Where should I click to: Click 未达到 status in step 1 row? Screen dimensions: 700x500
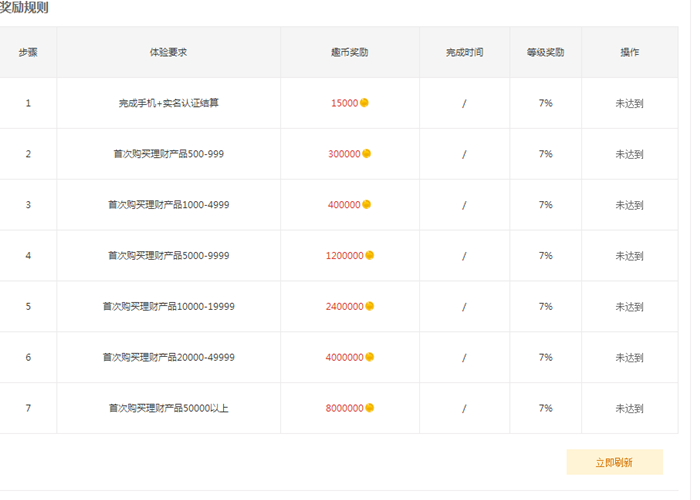tap(629, 103)
